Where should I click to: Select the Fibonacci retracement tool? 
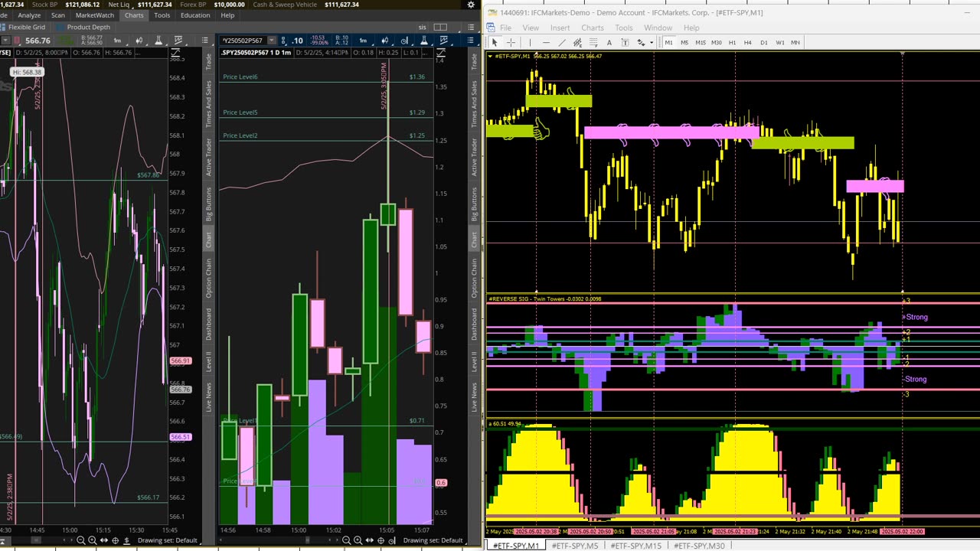pyautogui.click(x=593, y=42)
